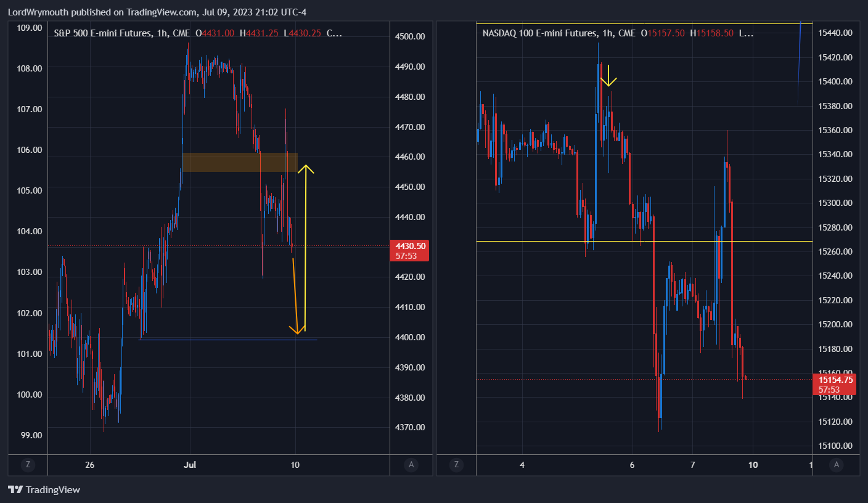Screen dimensions: 868x503
Task: Click the 15360.00 price axis label
Action: tap(835, 130)
